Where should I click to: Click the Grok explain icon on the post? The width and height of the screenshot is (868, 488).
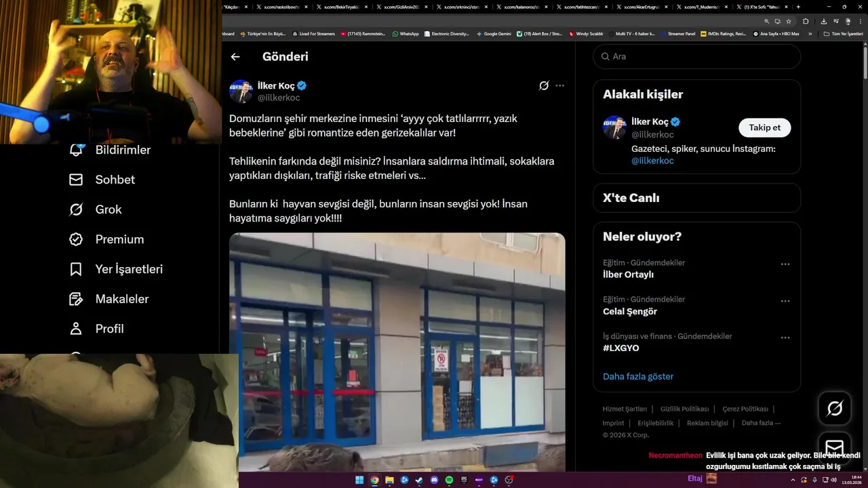pyautogui.click(x=544, y=85)
